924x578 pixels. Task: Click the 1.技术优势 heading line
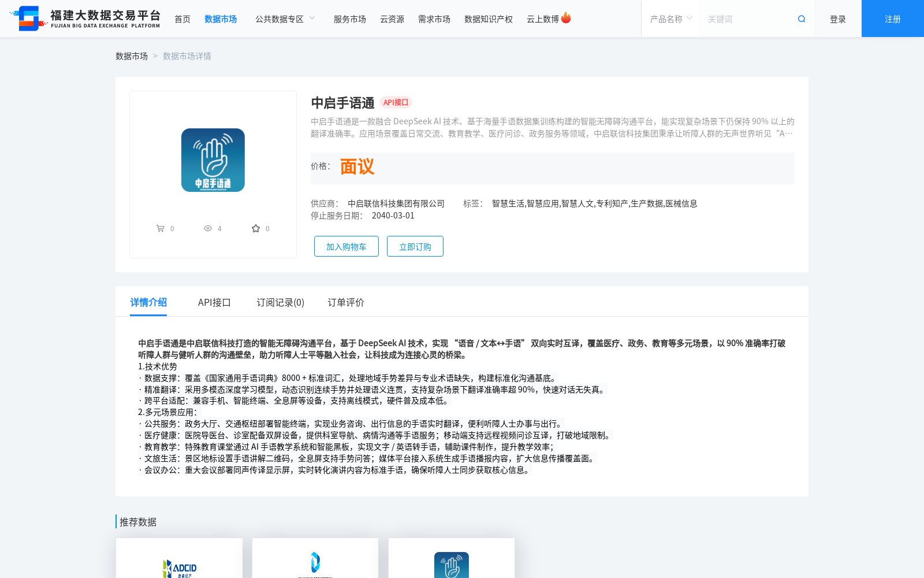click(158, 366)
